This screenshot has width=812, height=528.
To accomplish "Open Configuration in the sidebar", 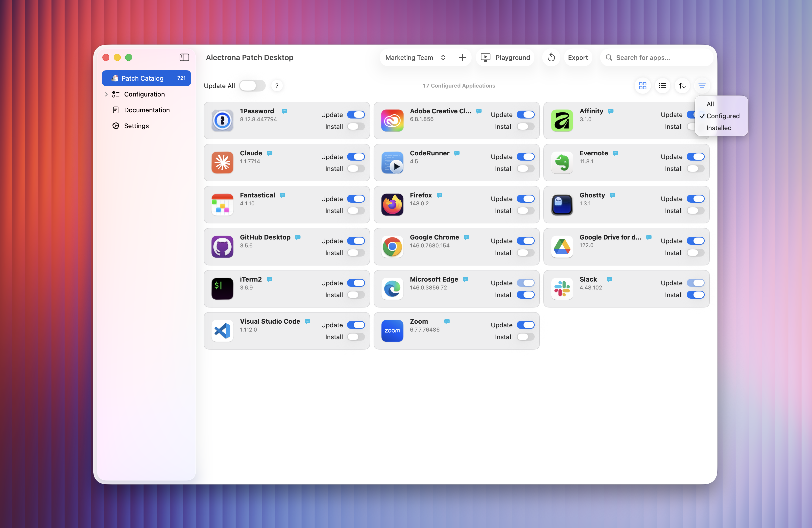I will click(146, 94).
